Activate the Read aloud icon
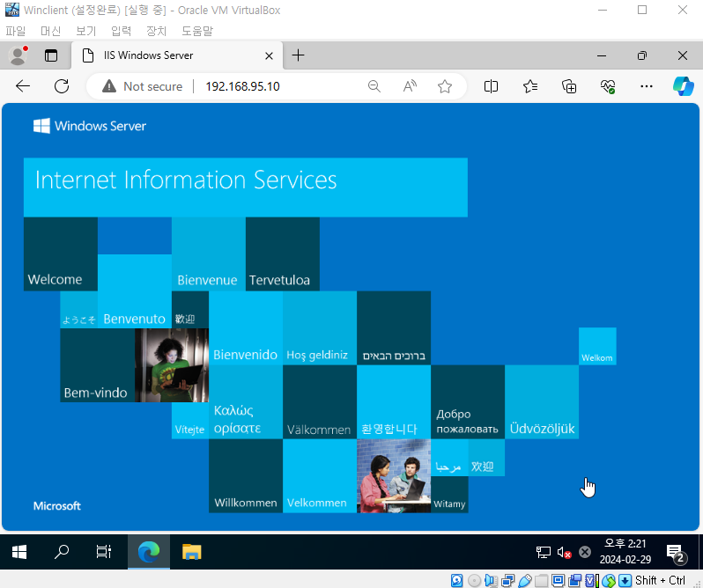The image size is (703, 588). (x=410, y=86)
